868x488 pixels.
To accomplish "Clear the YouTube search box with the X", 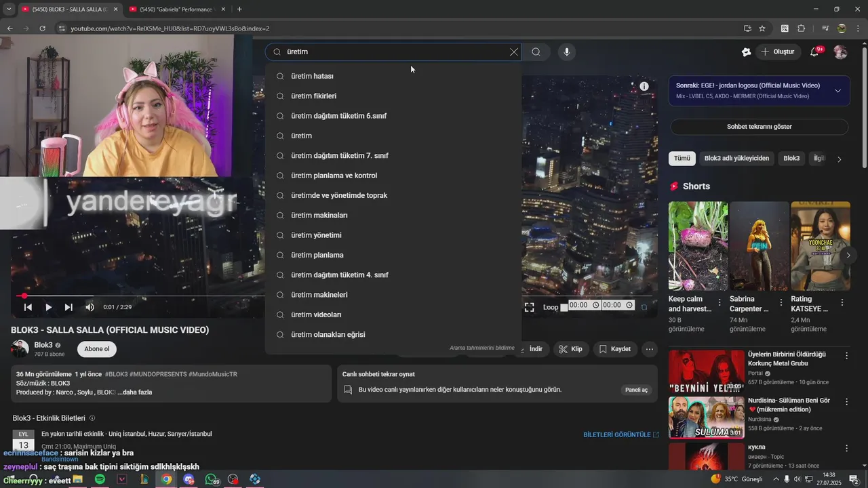I will coord(514,52).
